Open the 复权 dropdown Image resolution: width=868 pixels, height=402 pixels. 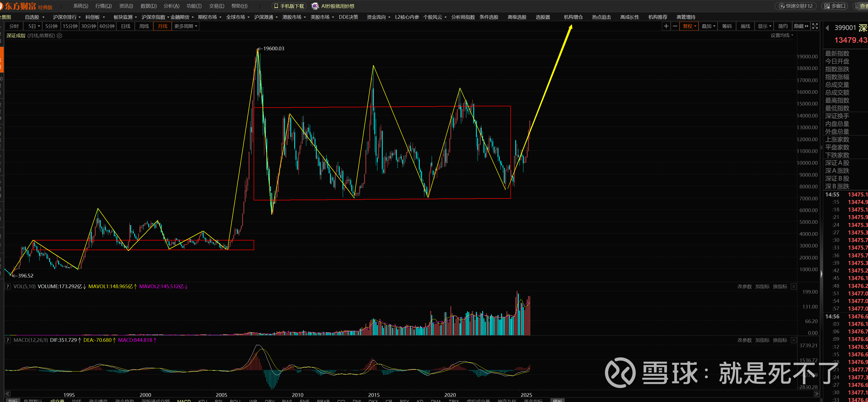pyautogui.click(x=689, y=26)
